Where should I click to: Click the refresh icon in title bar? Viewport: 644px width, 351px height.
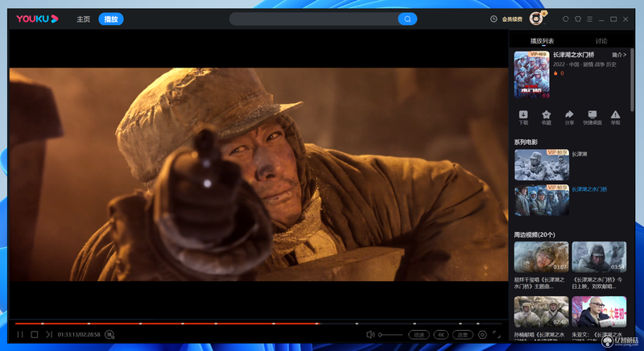click(566, 19)
